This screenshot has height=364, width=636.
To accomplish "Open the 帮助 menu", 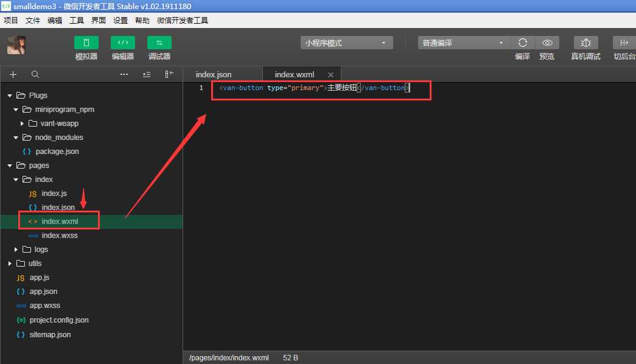I will click(x=142, y=20).
